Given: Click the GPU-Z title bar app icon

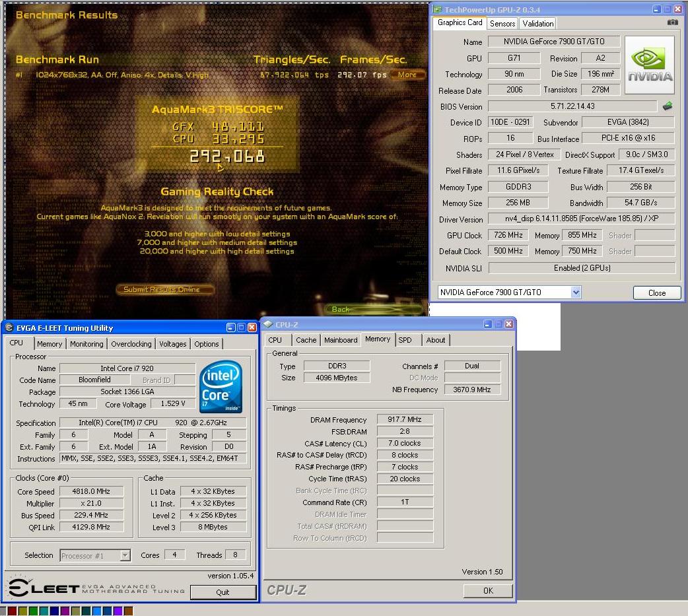Looking at the screenshot, I should (437, 9).
